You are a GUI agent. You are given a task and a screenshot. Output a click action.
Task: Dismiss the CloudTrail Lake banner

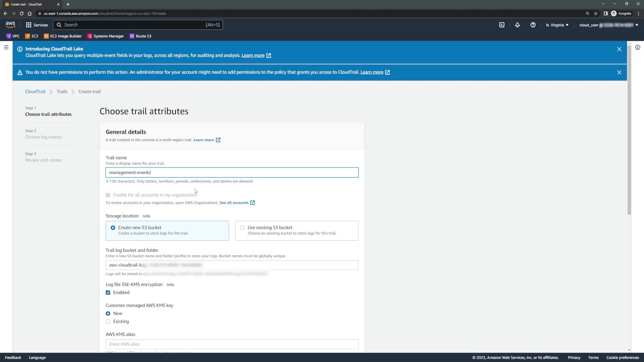619,49
